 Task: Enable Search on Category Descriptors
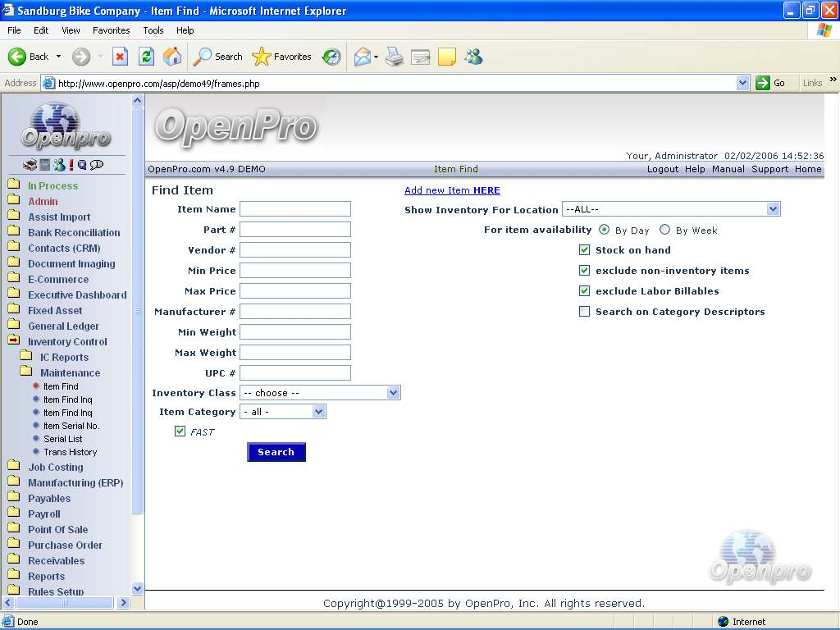click(x=584, y=312)
